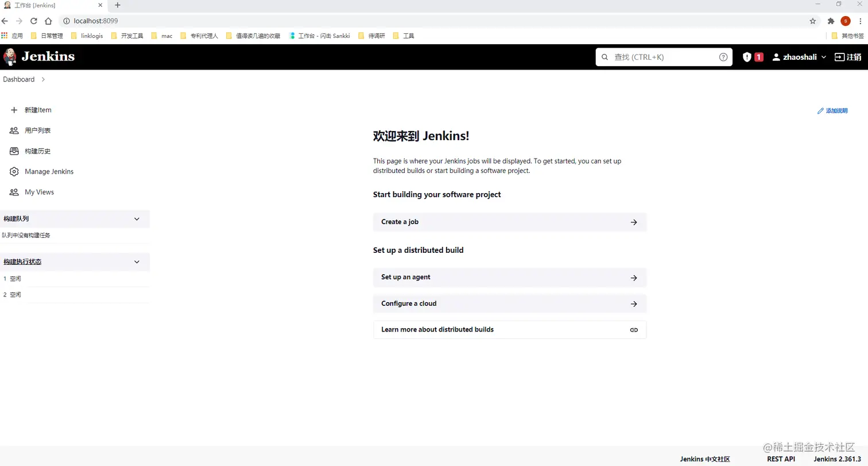Viewport: 868px width, 466px height.
Task: Click inside the 查找 search field
Action: click(x=660, y=56)
